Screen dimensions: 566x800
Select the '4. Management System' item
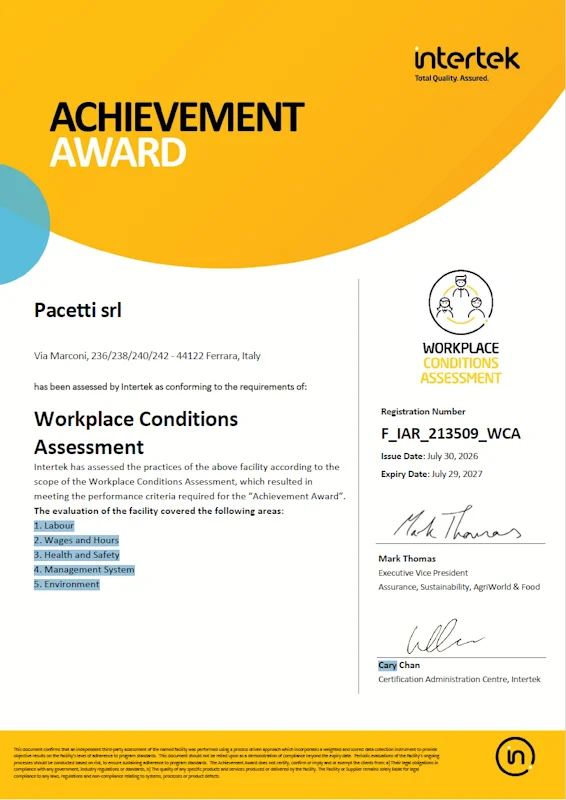click(x=85, y=569)
